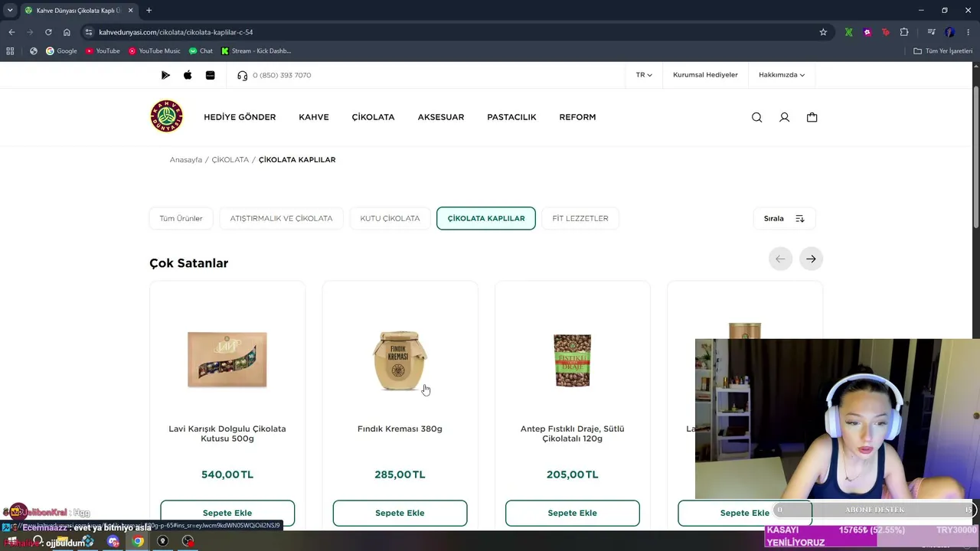The height and width of the screenshot is (551, 980).
Task: Select the KUTU ÇİKOLATA category tab
Action: click(x=390, y=218)
